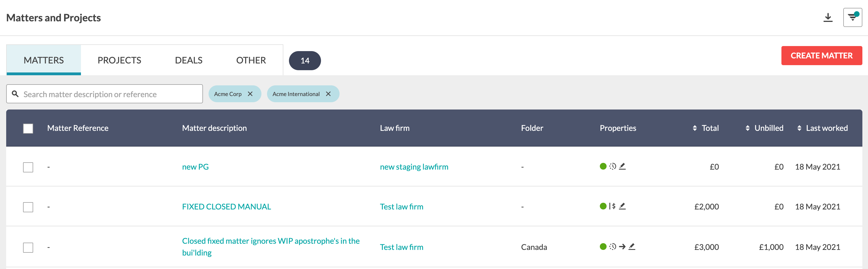Click arrow icon in Canada folder row

[622, 247]
